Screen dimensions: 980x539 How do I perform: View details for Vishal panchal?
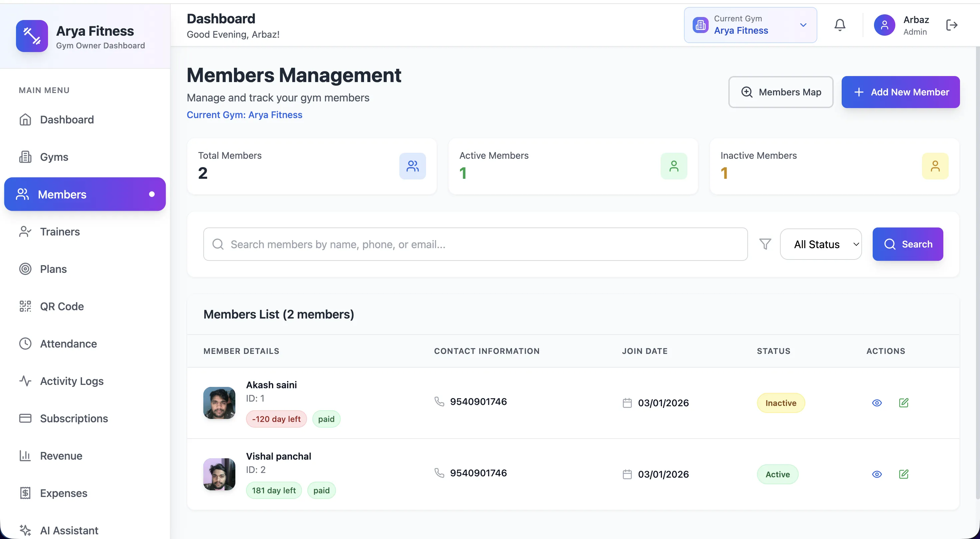(x=877, y=474)
